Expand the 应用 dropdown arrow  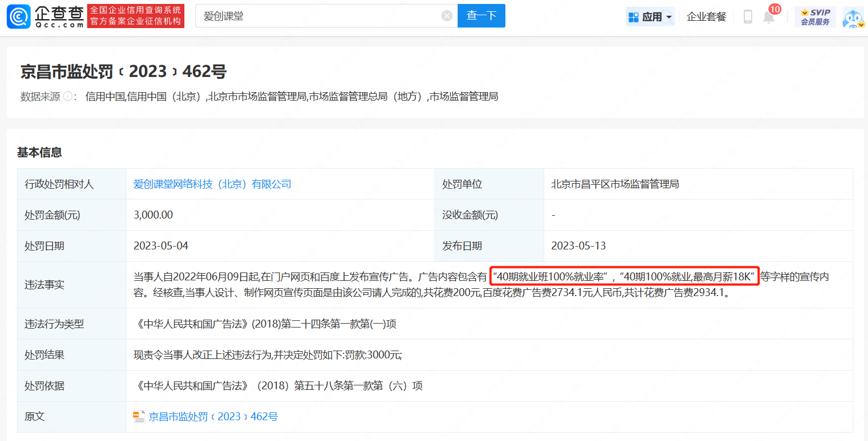[x=669, y=17]
